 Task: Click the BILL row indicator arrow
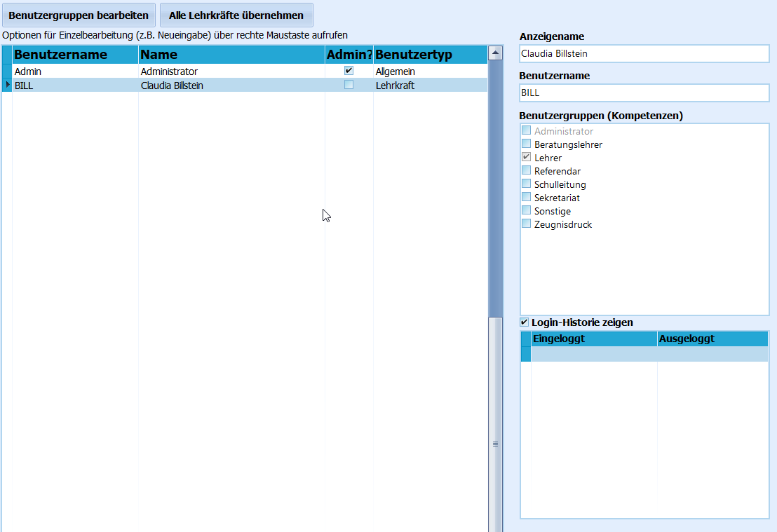click(x=8, y=85)
